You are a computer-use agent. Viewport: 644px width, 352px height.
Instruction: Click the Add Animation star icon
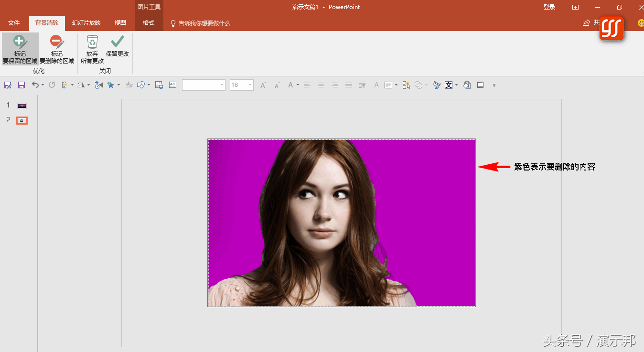pos(111,85)
